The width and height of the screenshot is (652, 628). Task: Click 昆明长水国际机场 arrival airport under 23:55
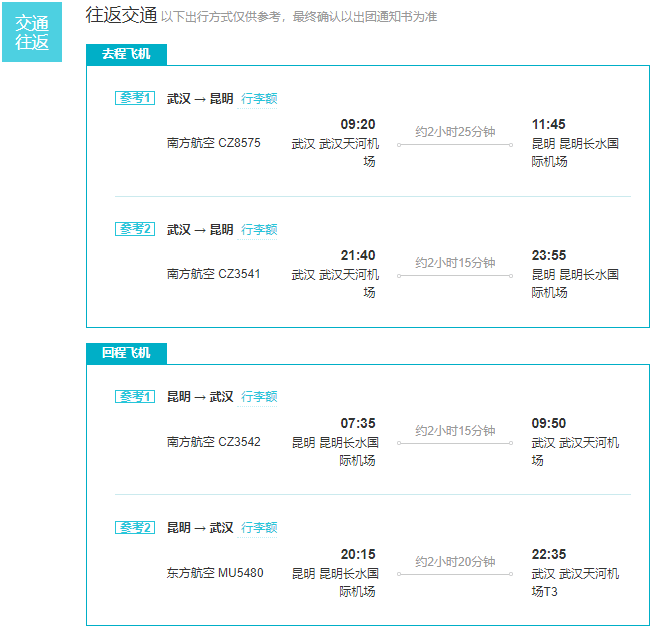[x=575, y=284]
